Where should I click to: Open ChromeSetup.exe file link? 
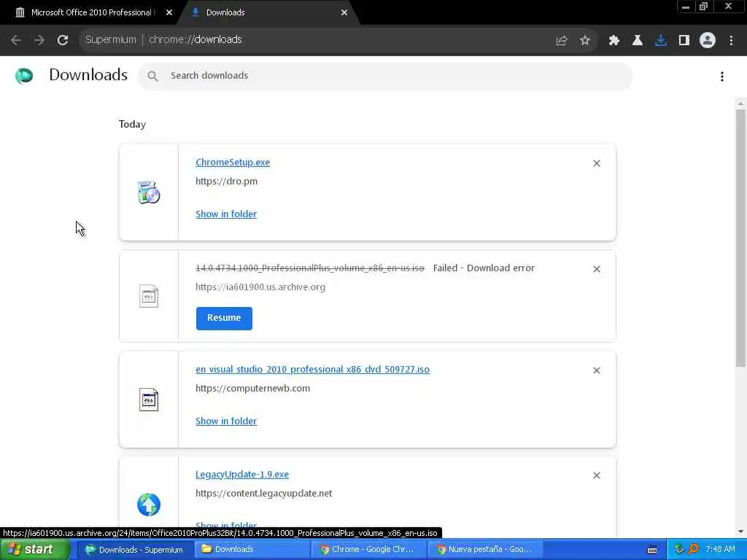[x=233, y=163]
